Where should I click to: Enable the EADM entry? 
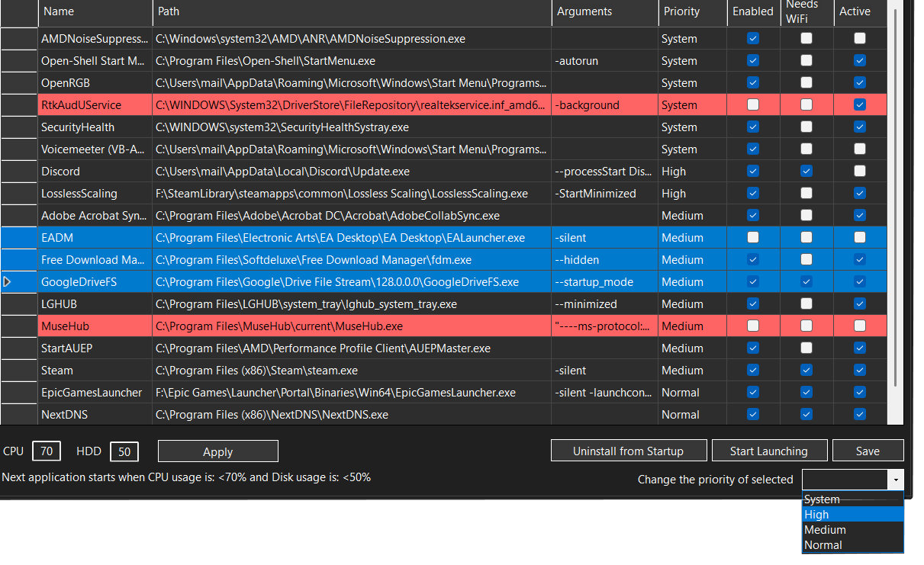coord(753,237)
